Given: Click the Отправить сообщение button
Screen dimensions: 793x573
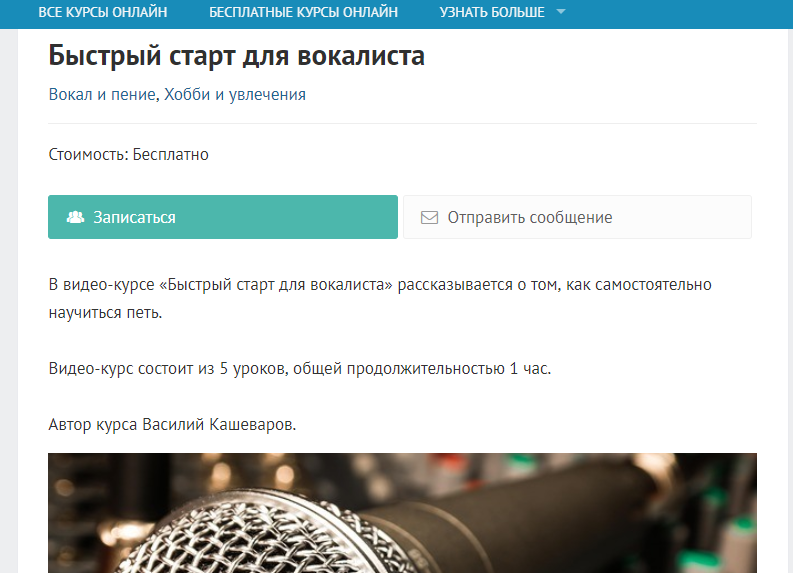Looking at the screenshot, I should coord(578,217).
